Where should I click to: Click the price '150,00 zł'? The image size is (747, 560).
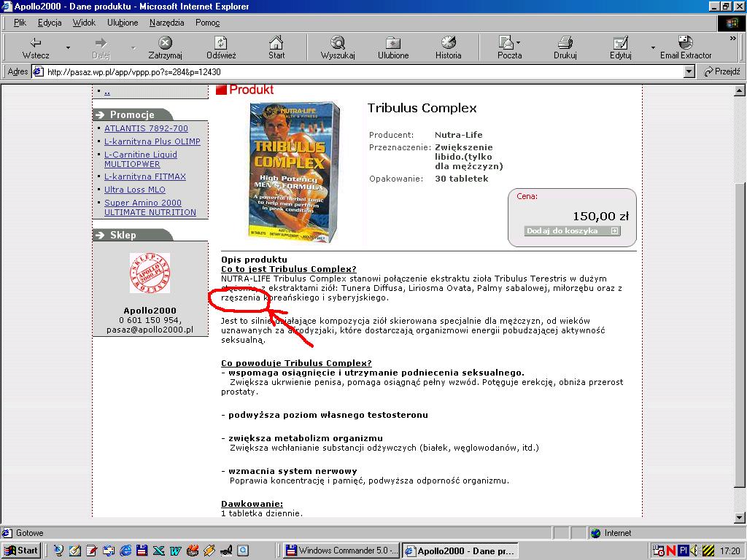pos(600,216)
